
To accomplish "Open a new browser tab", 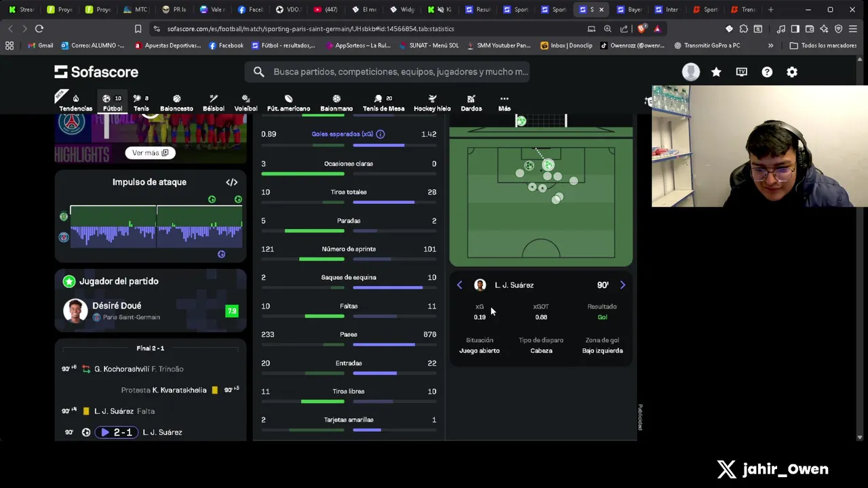I will (770, 9).
